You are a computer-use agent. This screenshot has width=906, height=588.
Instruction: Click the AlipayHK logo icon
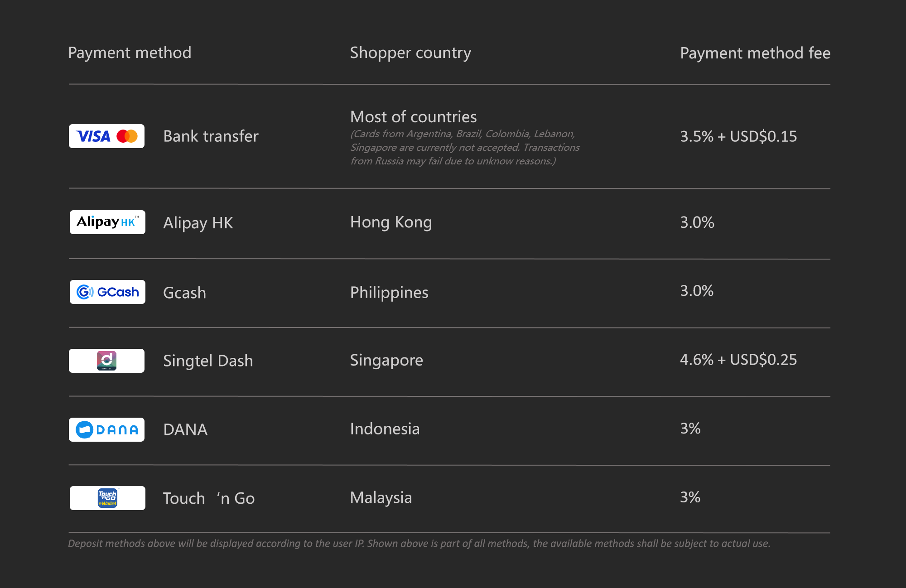click(107, 222)
